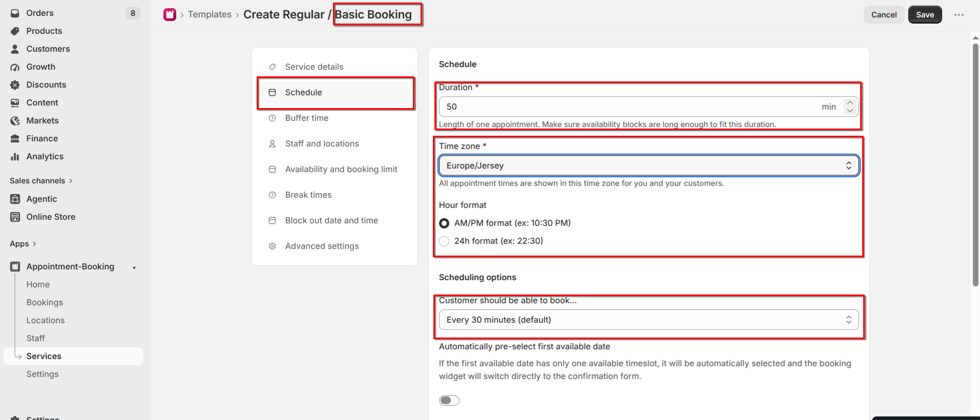Open Bookings under Appointment-Booking
The image size is (980, 420).
click(x=45, y=302)
